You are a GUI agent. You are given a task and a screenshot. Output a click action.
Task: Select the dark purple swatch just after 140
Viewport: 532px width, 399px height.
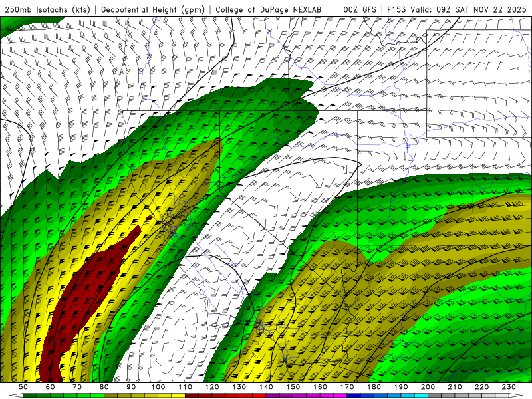[x=273, y=396]
